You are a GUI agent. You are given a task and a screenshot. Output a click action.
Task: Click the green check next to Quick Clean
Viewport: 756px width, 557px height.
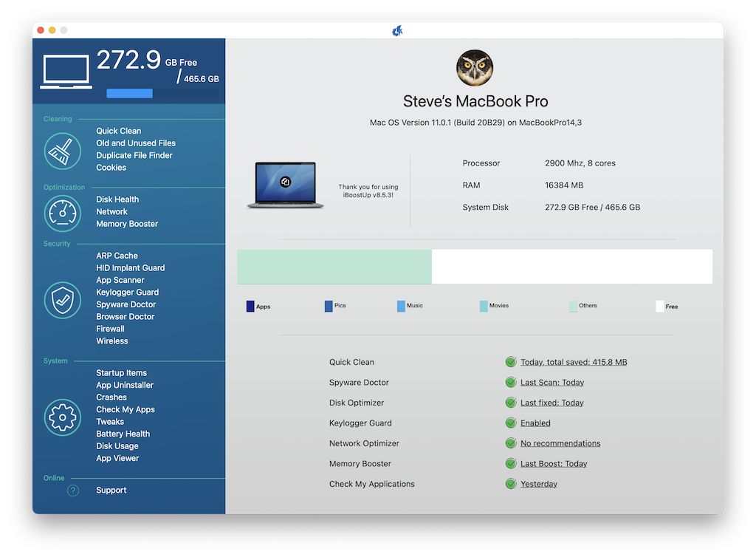pyautogui.click(x=510, y=362)
